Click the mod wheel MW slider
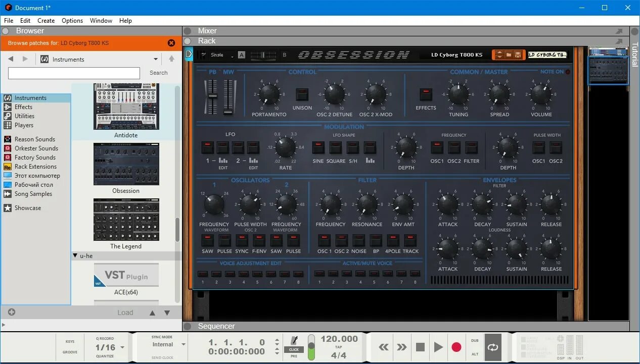The width and height of the screenshot is (640, 364). (229, 96)
